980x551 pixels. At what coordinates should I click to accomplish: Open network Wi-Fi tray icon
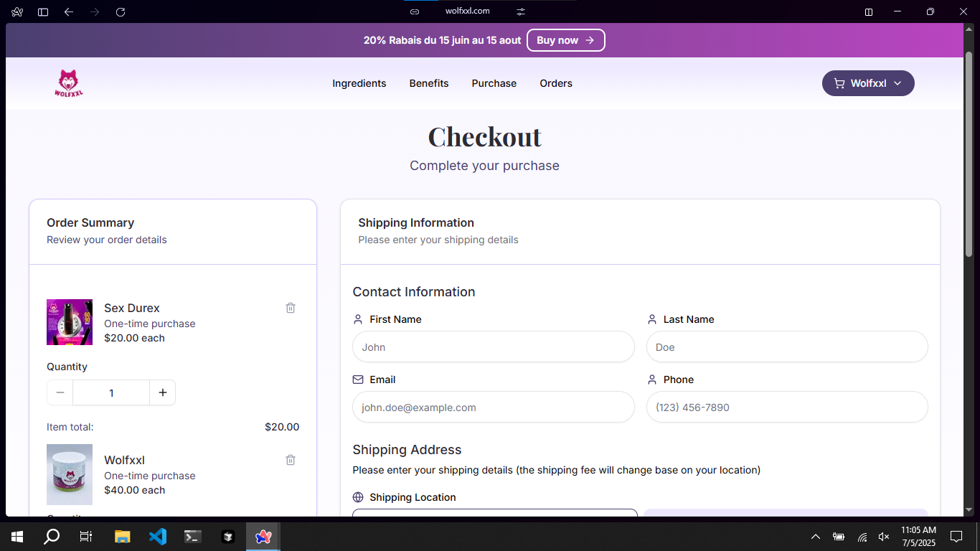(862, 536)
